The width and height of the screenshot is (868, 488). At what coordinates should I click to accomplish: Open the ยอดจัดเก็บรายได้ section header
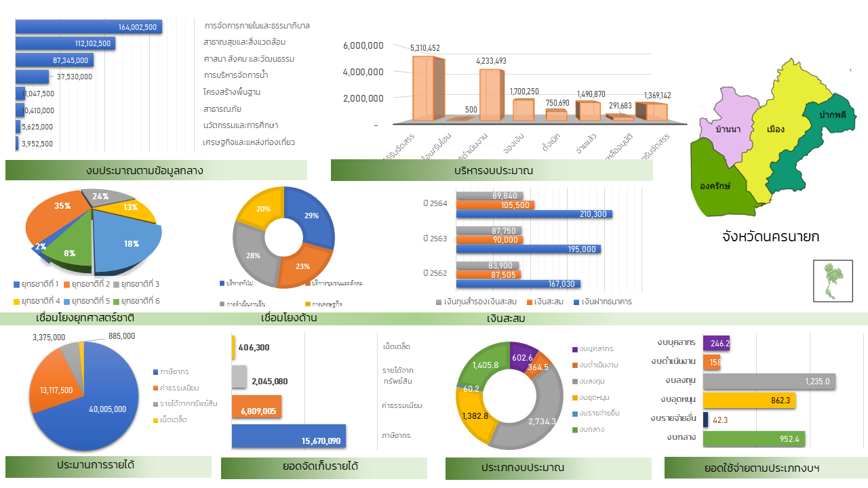tap(324, 468)
